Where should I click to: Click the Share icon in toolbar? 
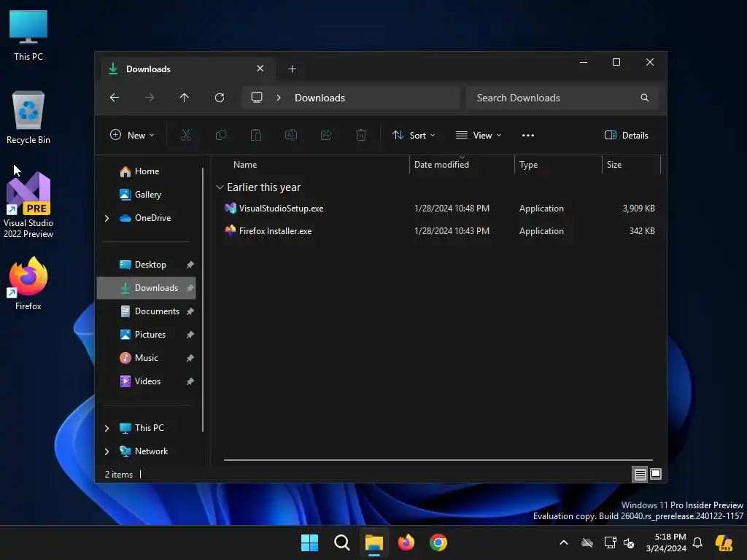pyautogui.click(x=326, y=135)
